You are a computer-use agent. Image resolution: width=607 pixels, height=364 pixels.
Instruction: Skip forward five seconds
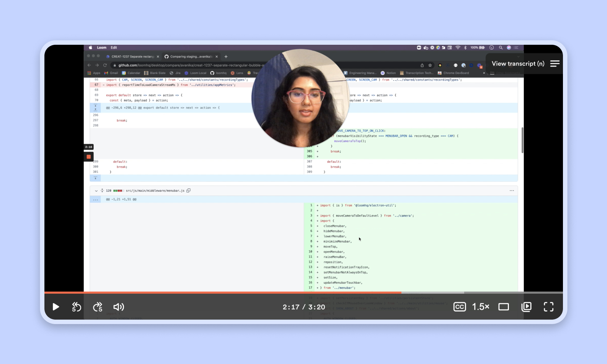click(98, 307)
